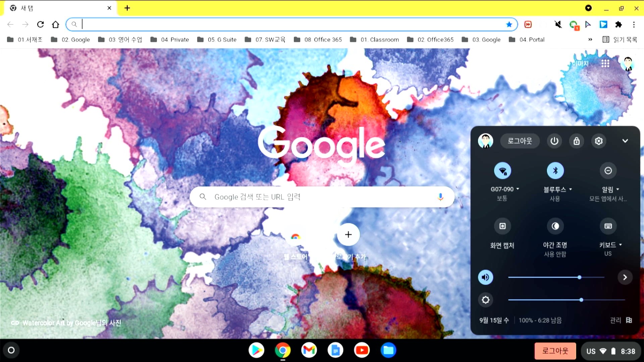Open the Google apps grid

[x=605, y=63]
